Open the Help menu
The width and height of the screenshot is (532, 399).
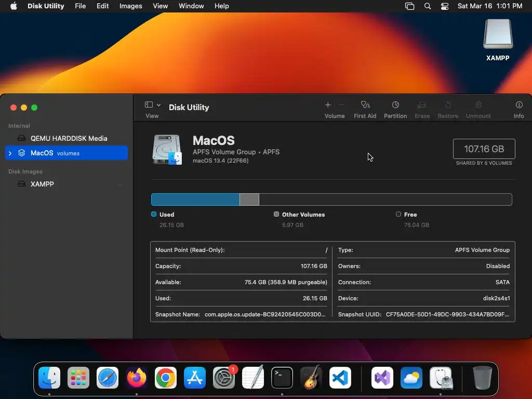coord(221,6)
